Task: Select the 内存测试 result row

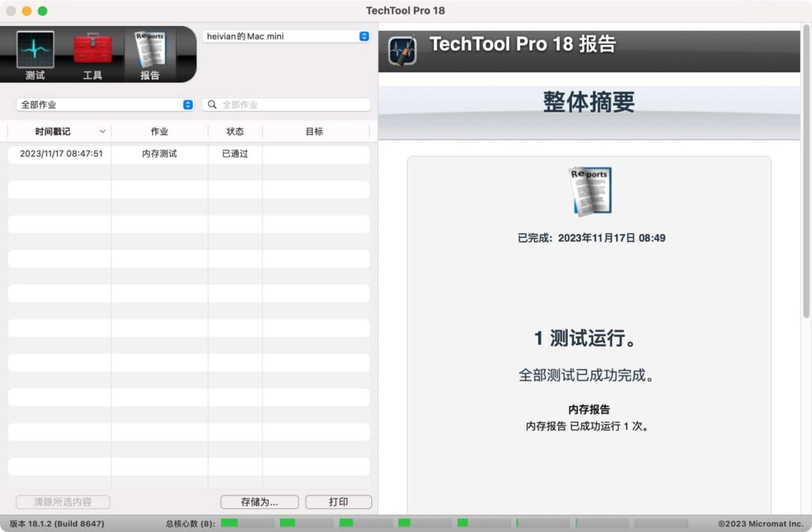Action: [159, 155]
